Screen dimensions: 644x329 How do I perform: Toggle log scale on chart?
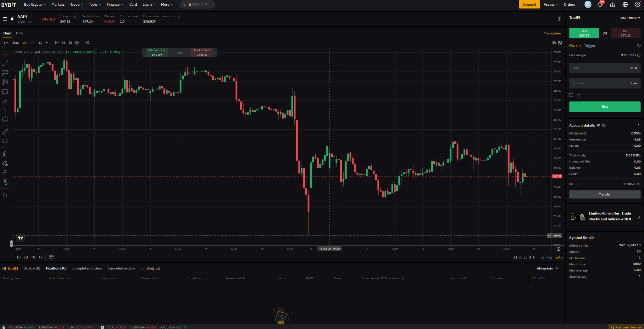pyautogui.click(x=550, y=257)
